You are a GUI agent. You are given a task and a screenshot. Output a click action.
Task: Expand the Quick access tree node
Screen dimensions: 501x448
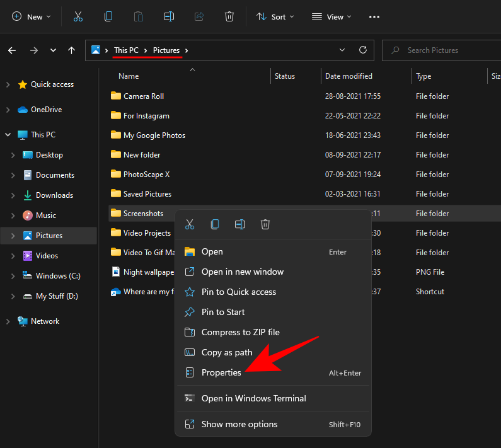coord(8,84)
